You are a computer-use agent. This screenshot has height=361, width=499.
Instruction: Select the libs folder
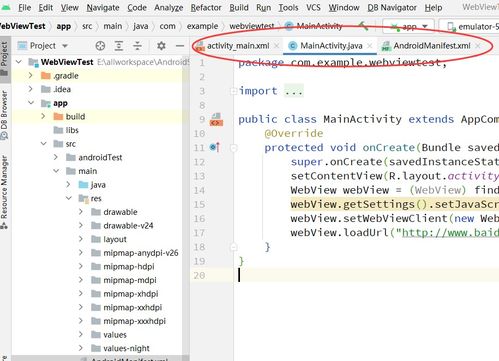(66, 130)
